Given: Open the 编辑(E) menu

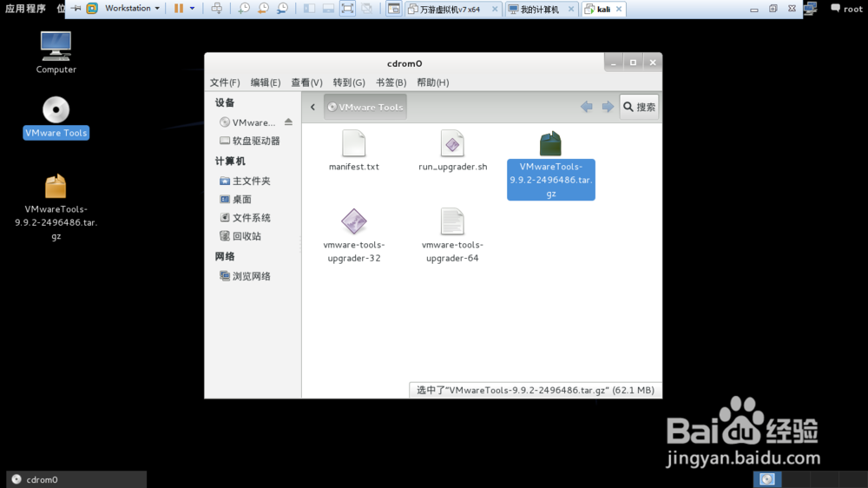Looking at the screenshot, I should pos(266,82).
